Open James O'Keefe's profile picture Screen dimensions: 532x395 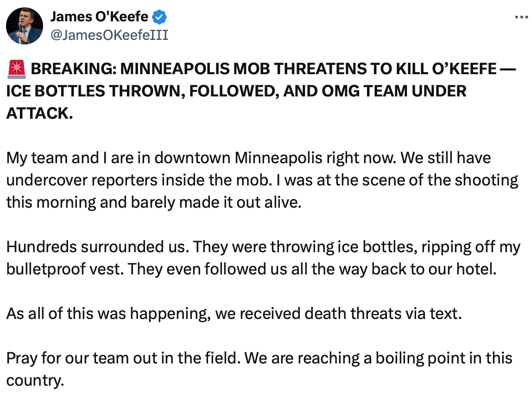pos(24,26)
